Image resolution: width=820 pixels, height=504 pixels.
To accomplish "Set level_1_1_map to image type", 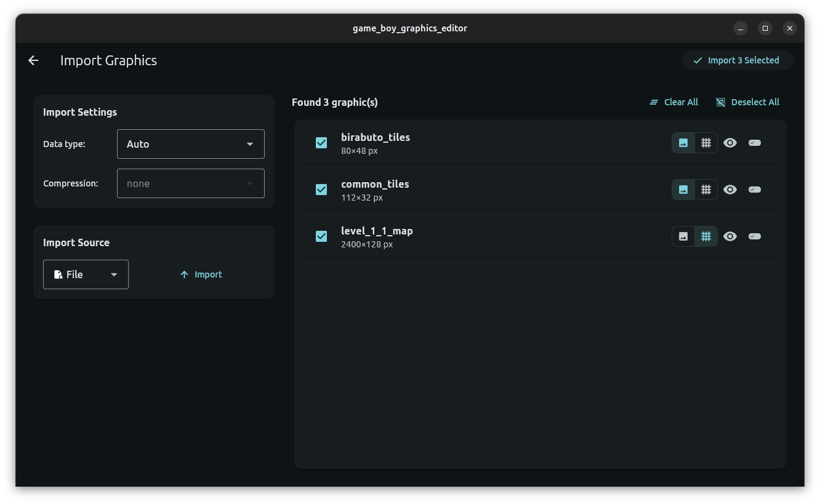I will click(683, 236).
